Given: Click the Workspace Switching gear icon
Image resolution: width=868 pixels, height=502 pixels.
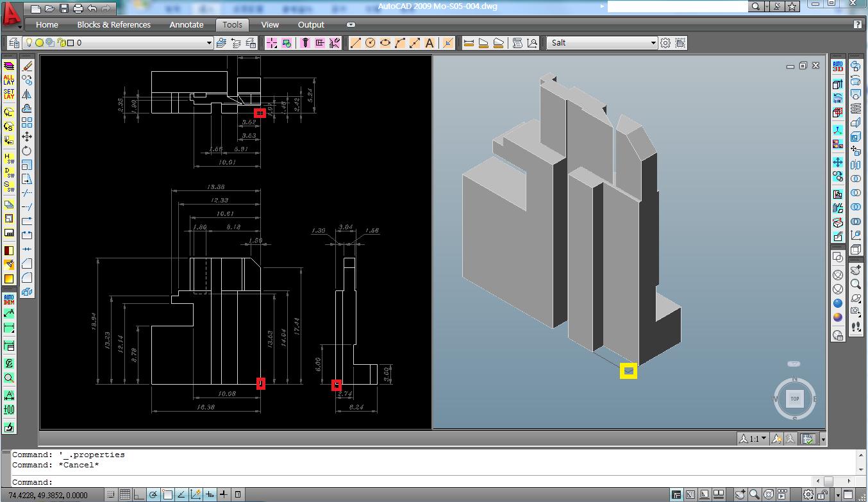Looking at the screenshot, I should (808, 494).
